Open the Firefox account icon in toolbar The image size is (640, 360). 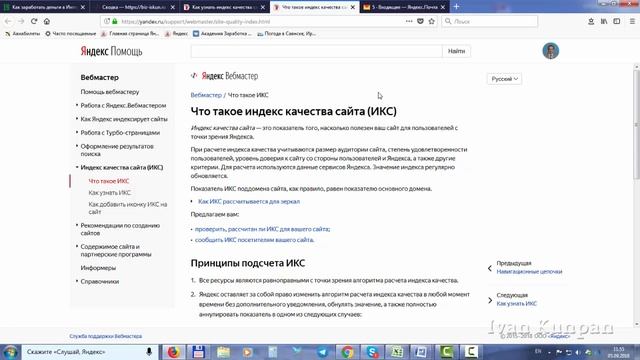pos(591,21)
